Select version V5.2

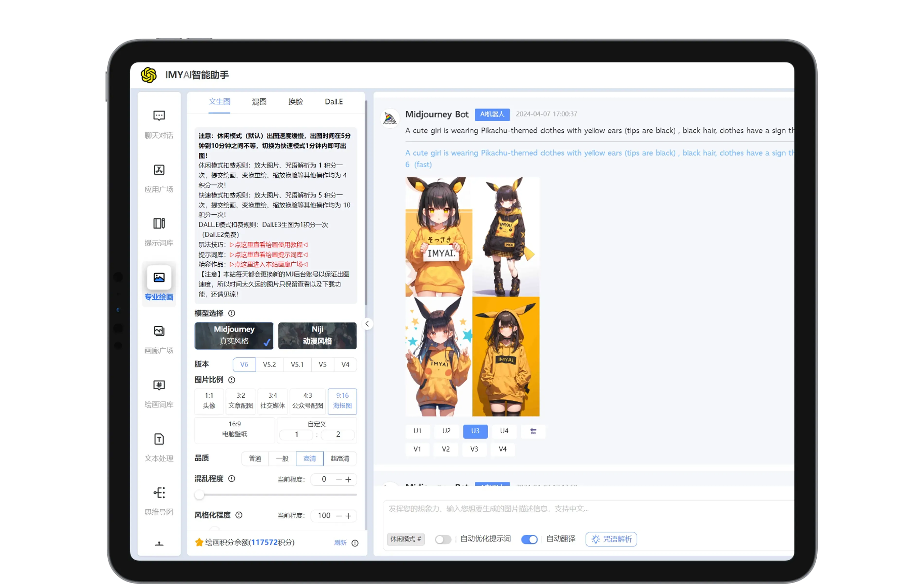click(269, 364)
